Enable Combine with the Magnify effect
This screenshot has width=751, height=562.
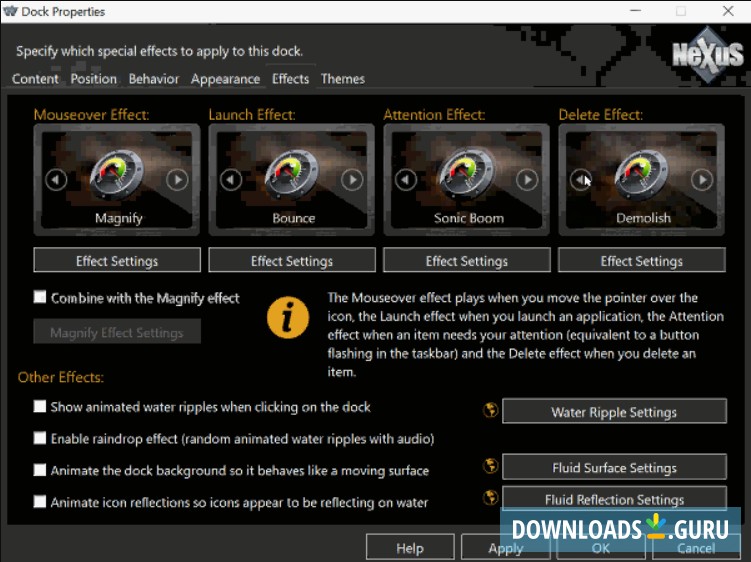tap(40, 297)
